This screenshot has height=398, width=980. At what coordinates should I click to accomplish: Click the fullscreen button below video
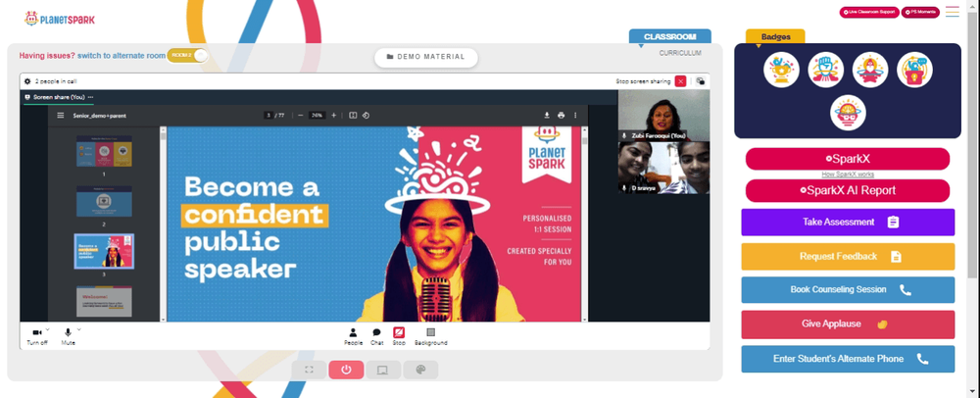tap(309, 370)
